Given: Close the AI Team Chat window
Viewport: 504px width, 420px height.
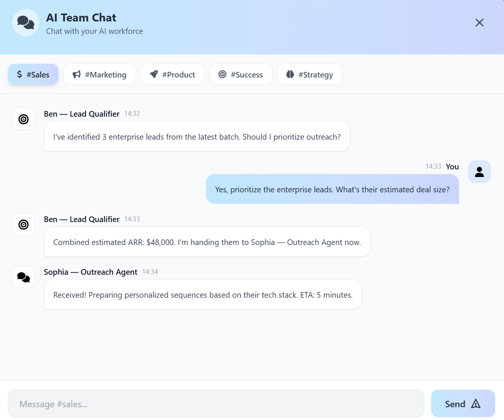Looking at the screenshot, I should tap(479, 23).
